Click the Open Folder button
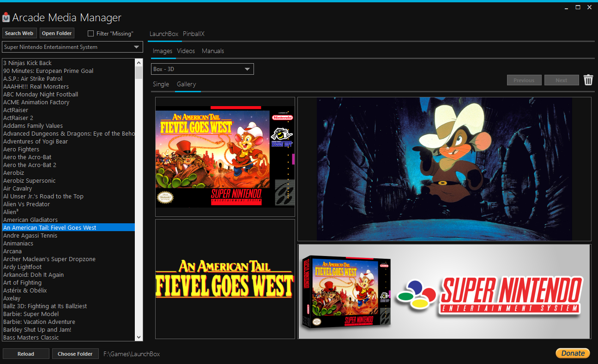 pos(57,33)
